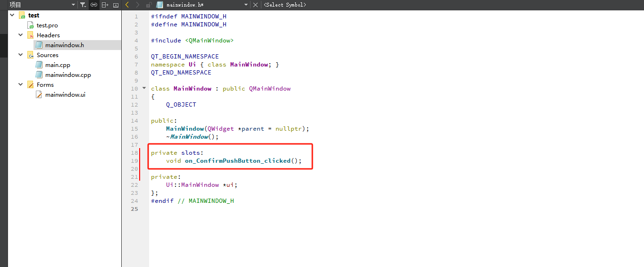This screenshot has height=267, width=644.
Task: Collapse the test project node
Action: tap(12, 15)
